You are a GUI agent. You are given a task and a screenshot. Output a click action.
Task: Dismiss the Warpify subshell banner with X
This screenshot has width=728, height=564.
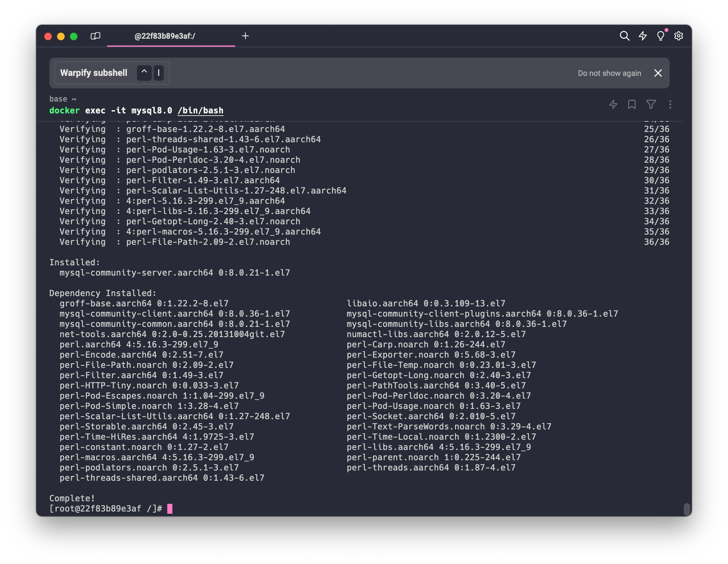pos(658,73)
